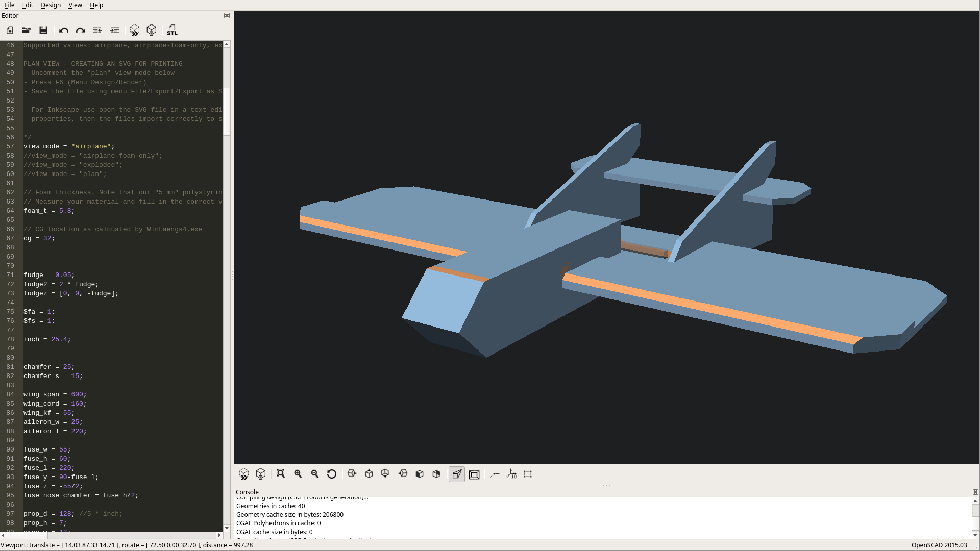The image size is (980, 551).
Task: Click the OpenSCAD 2015.03 version label
Action: coord(939,545)
